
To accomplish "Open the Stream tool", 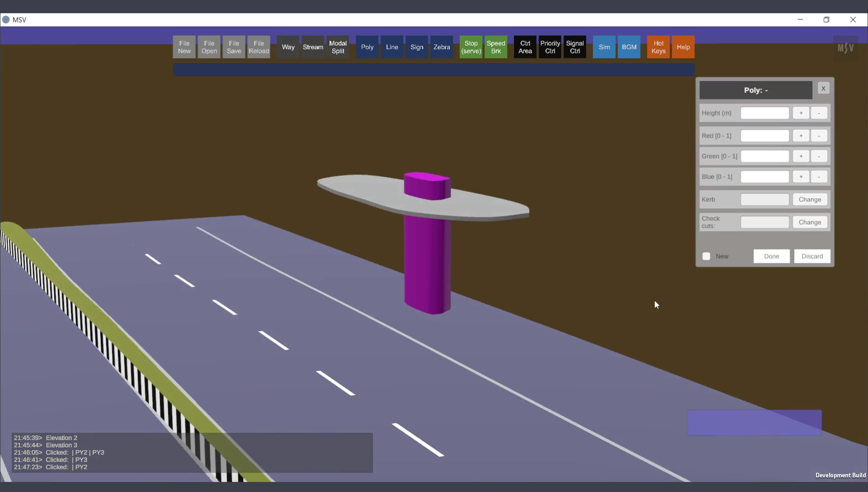I will tap(313, 47).
